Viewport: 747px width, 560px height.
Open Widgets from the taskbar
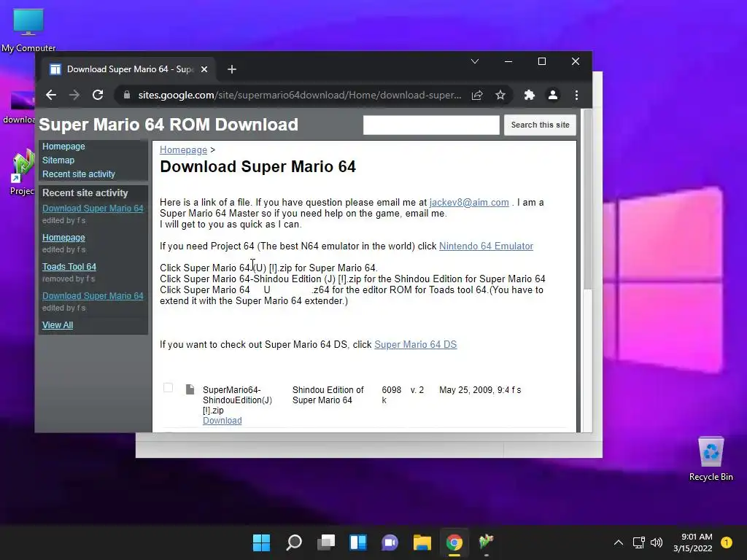point(357,542)
